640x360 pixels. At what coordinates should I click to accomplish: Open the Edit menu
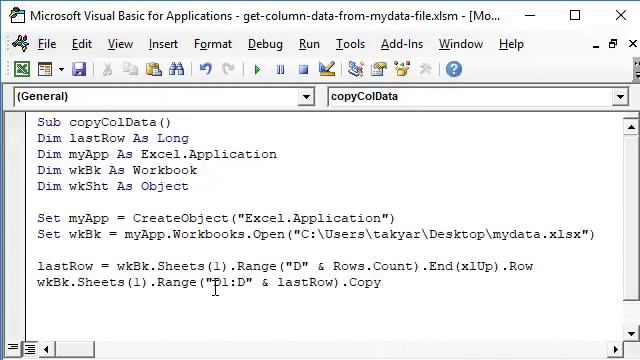click(x=82, y=44)
